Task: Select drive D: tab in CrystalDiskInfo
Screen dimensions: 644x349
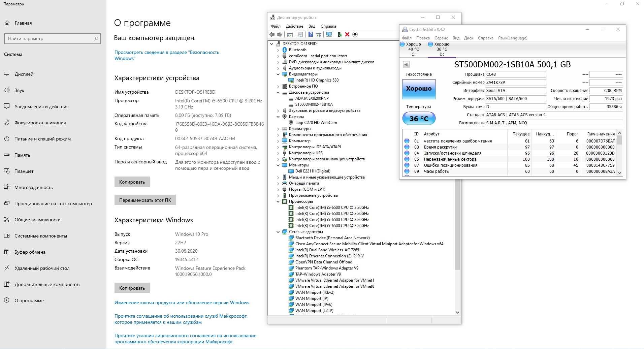Action: pyautogui.click(x=442, y=49)
